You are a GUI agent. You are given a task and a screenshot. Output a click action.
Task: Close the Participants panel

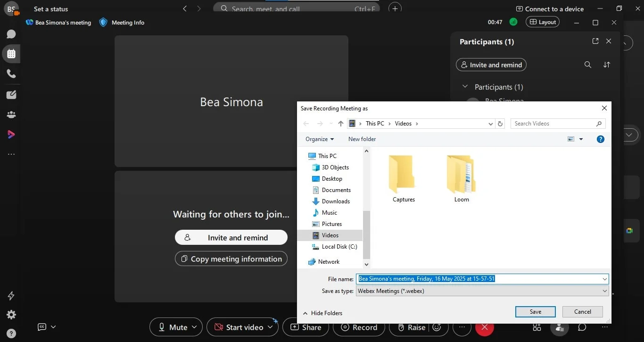point(609,41)
